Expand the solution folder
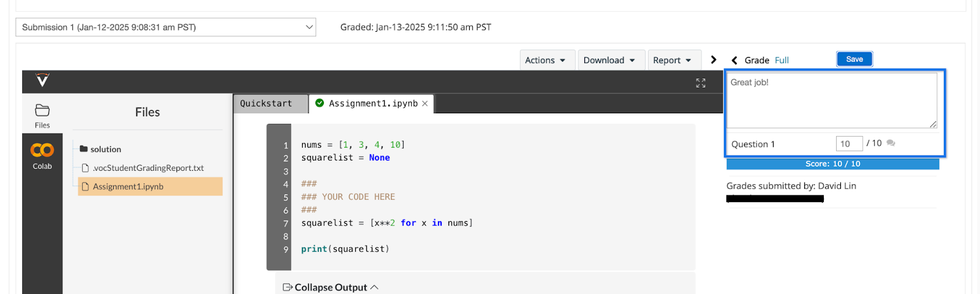Image resolution: width=980 pixels, height=294 pixels. coord(105,149)
